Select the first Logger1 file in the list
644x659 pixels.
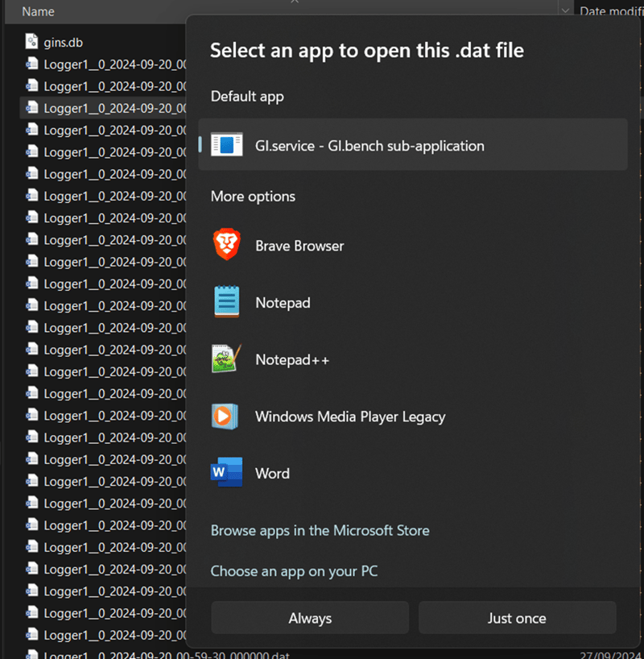105,64
